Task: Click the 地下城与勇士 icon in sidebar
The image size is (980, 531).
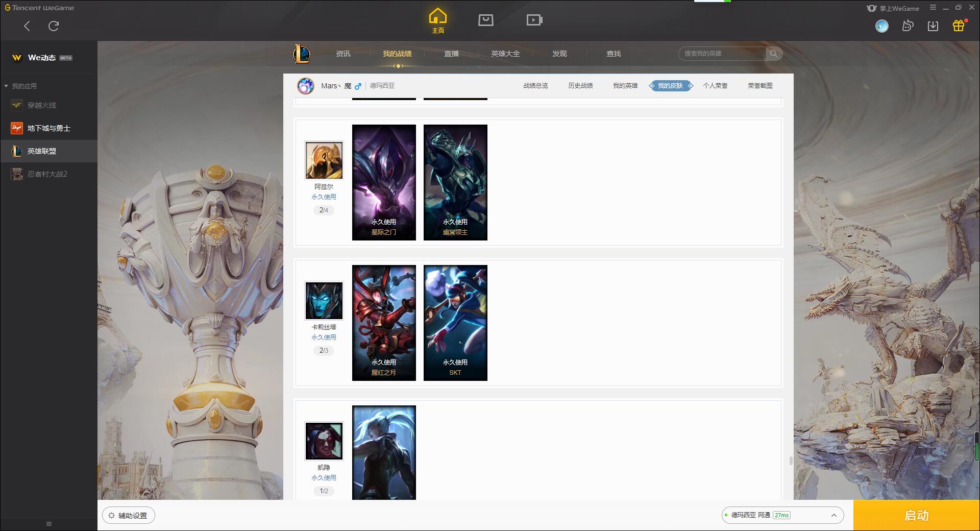Action: coord(17,128)
